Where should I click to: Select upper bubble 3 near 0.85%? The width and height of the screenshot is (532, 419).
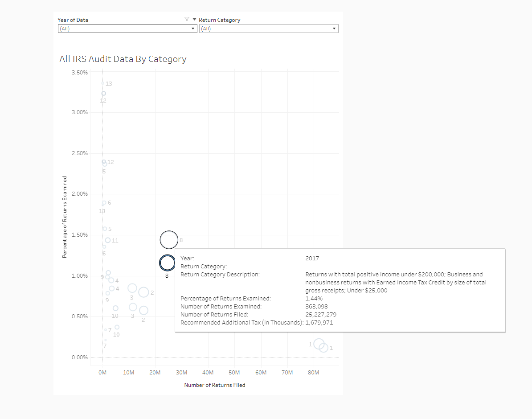pyautogui.click(x=132, y=288)
